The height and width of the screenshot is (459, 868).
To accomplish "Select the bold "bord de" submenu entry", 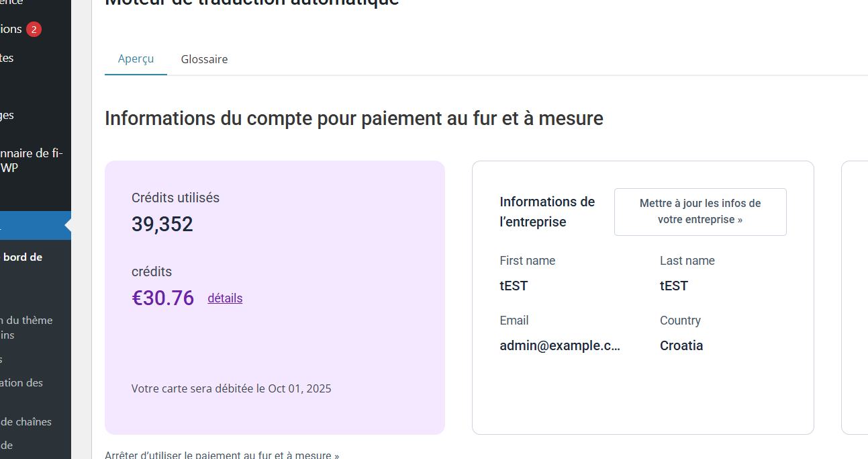I will coord(22,257).
